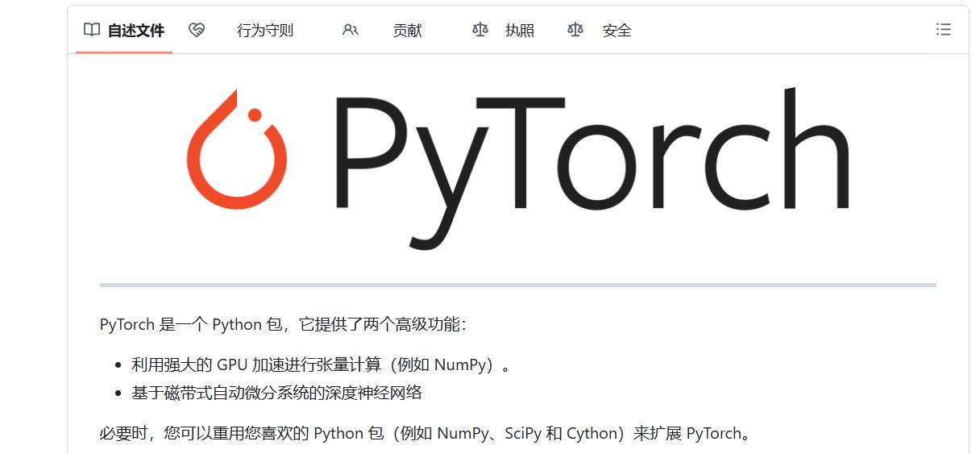
Task: Click the heart-handshake icon beside 行为守则
Action: click(197, 30)
